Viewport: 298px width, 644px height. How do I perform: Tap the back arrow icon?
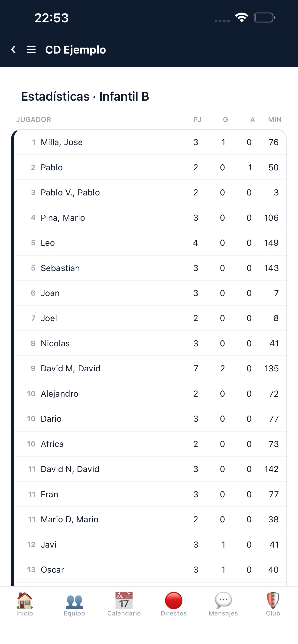13,50
